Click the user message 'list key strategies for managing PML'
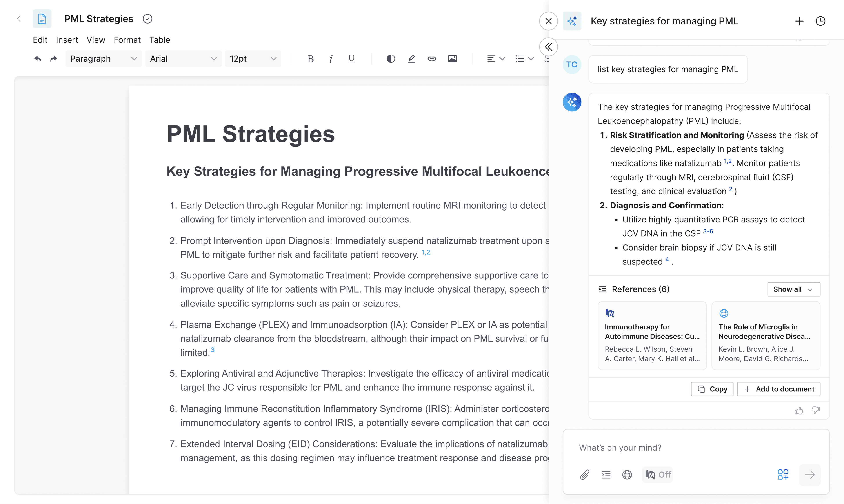Image resolution: width=844 pixels, height=504 pixels. coord(668,69)
